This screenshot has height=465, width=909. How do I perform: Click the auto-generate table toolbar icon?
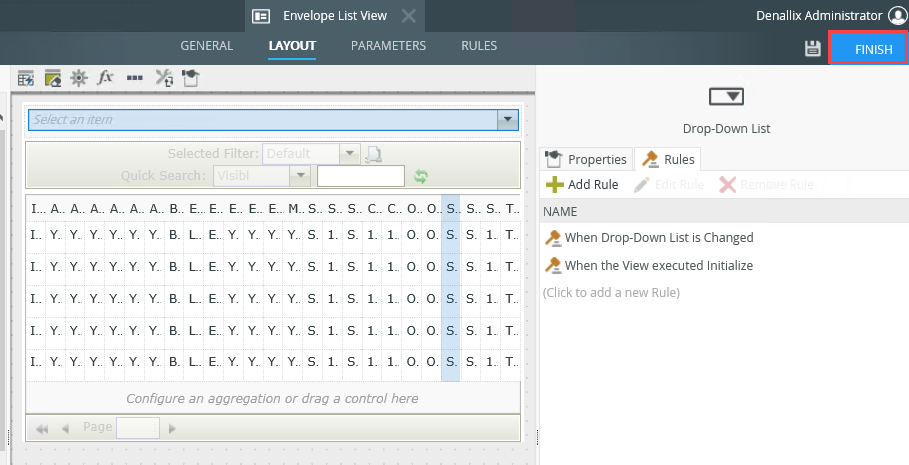click(x=26, y=78)
